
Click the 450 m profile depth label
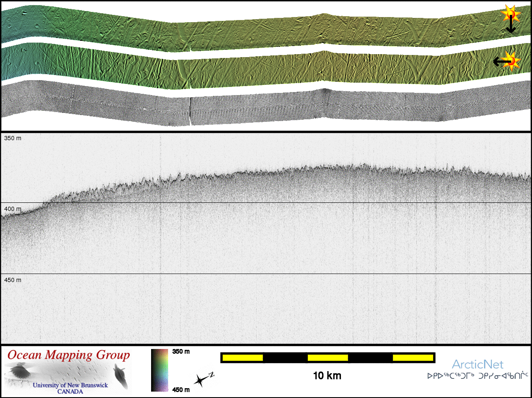coord(13,280)
